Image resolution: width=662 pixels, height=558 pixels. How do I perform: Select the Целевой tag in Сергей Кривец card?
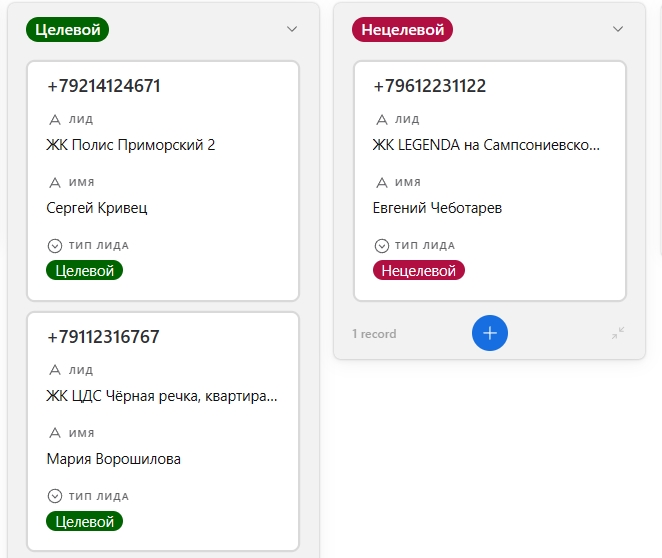(x=84, y=270)
